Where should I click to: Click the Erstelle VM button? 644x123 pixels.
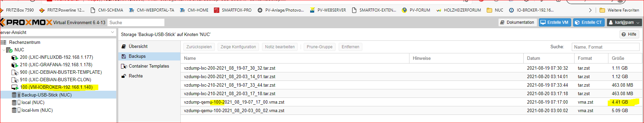[555, 22]
